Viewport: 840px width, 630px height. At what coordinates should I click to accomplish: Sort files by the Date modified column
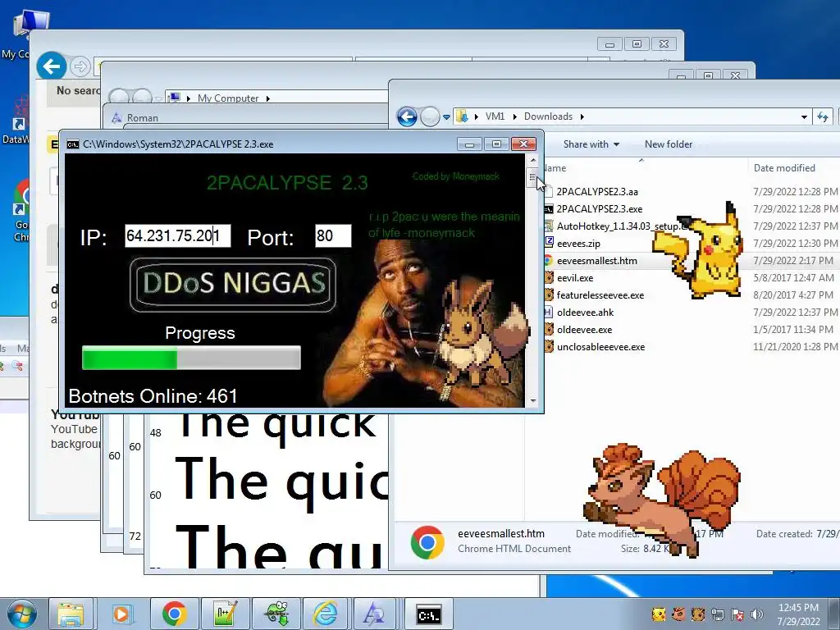(x=784, y=167)
